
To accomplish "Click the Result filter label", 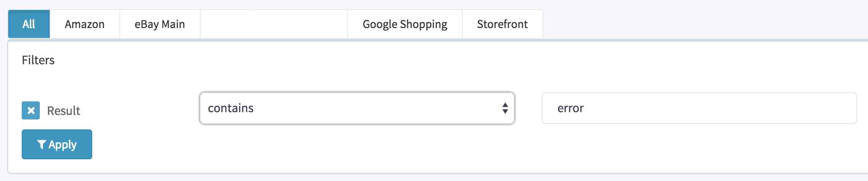I will pyautogui.click(x=63, y=111).
